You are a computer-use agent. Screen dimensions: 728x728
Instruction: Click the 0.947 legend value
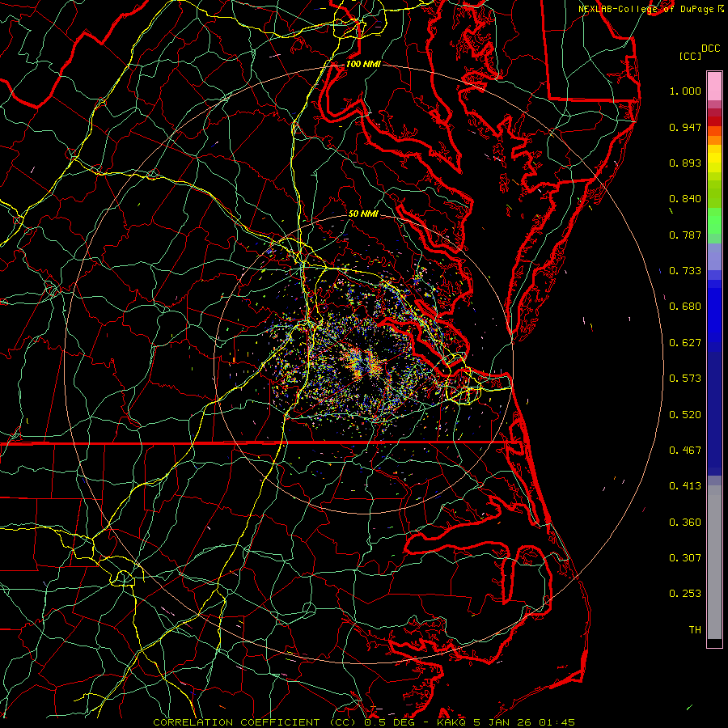(685, 127)
